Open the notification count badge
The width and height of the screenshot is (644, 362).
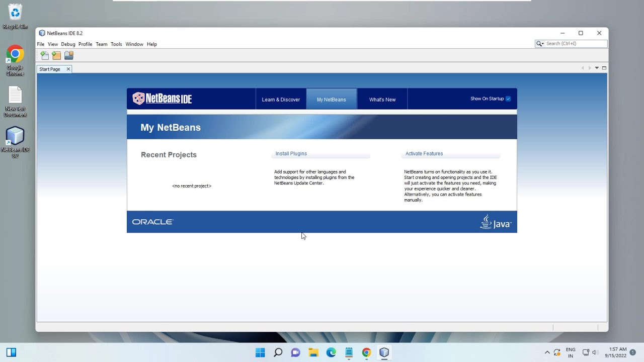pos(633,352)
